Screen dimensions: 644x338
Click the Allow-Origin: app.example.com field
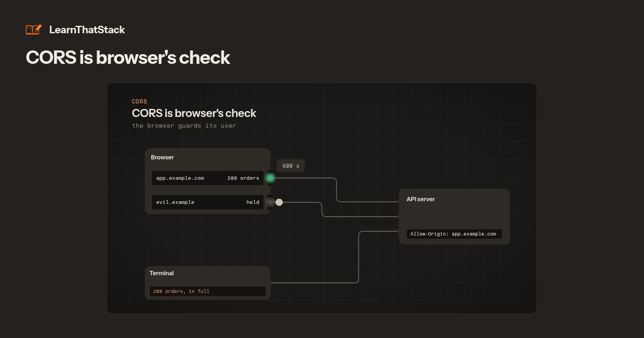tap(454, 234)
